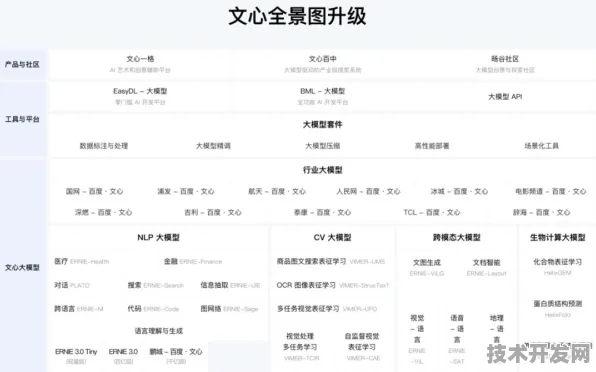Open the 文心一格 product entry

click(x=140, y=64)
